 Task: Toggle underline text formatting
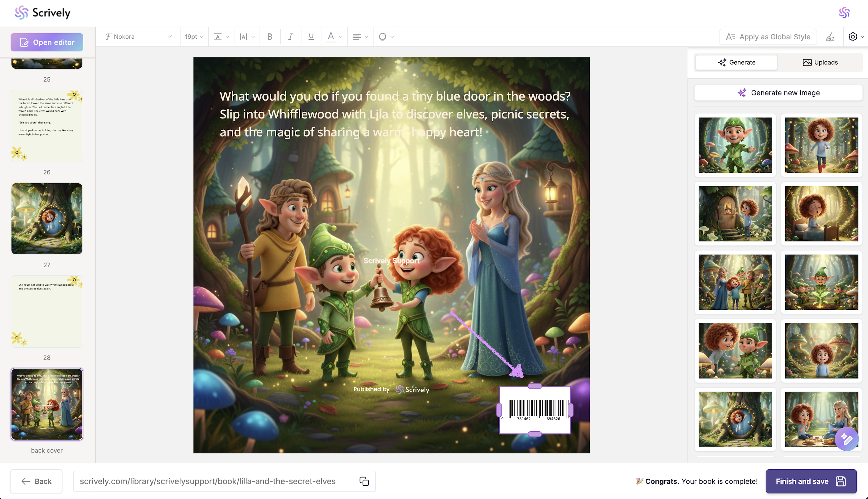pyautogui.click(x=311, y=37)
